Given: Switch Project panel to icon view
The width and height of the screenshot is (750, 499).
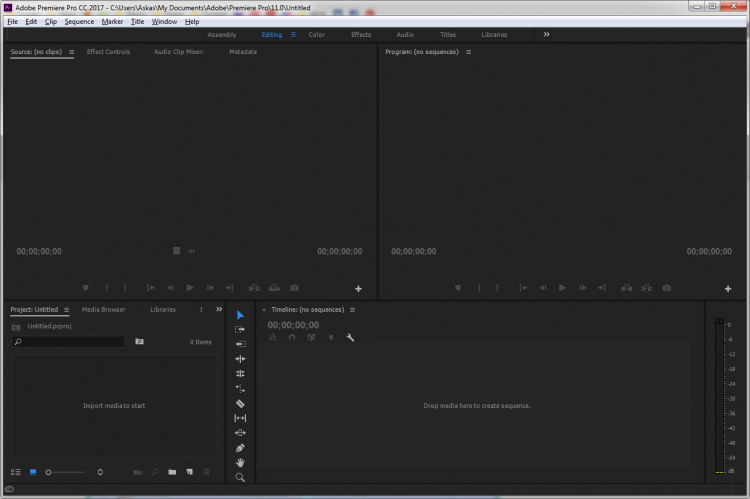Looking at the screenshot, I should [x=32, y=471].
